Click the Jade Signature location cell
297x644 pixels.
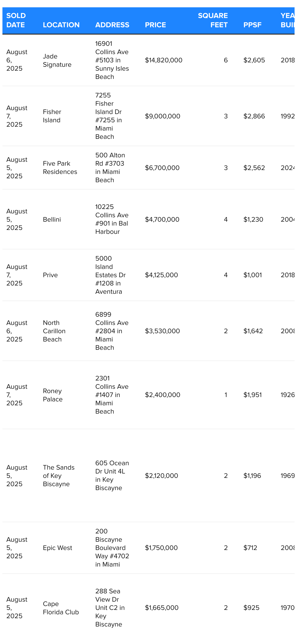click(x=57, y=60)
